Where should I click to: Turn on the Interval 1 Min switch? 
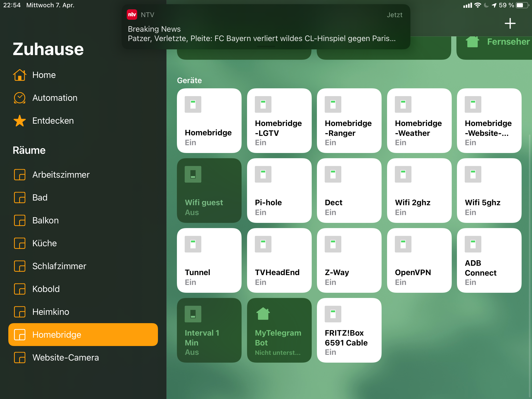pyautogui.click(x=209, y=330)
